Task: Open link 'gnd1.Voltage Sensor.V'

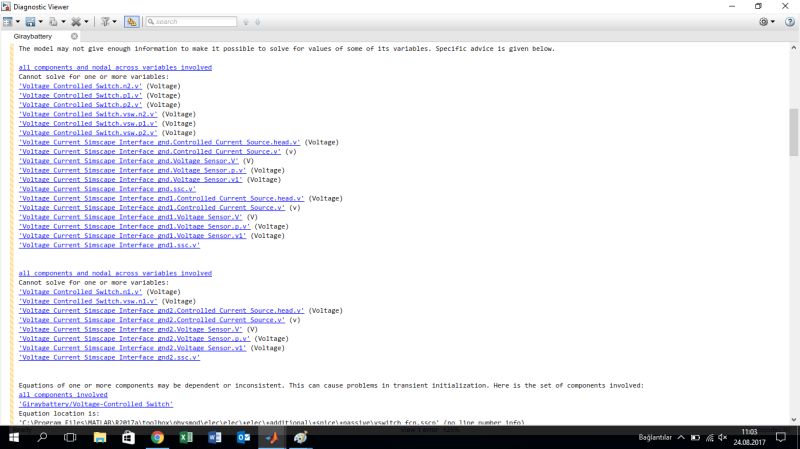Action: click(x=131, y=217)
